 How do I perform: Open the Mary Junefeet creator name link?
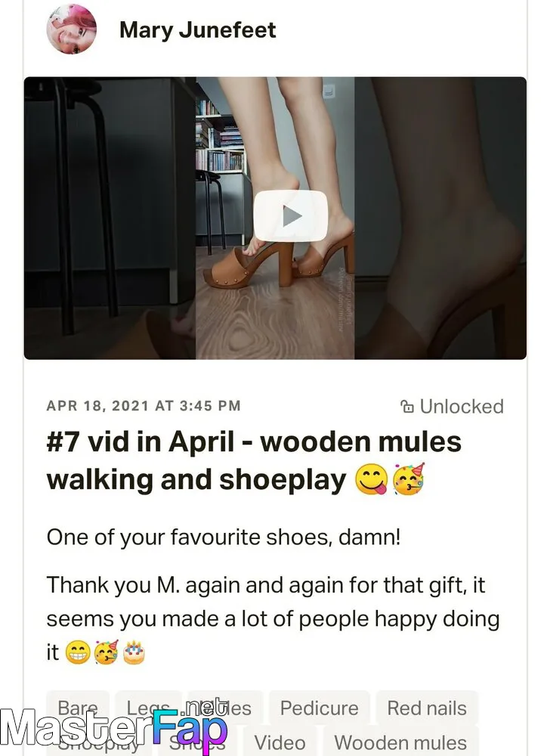197,30
